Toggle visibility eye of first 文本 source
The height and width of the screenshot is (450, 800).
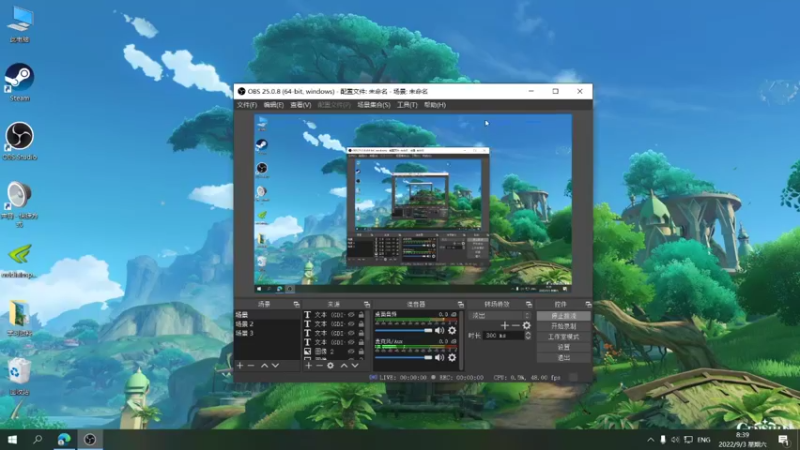(x=351, y=315)
